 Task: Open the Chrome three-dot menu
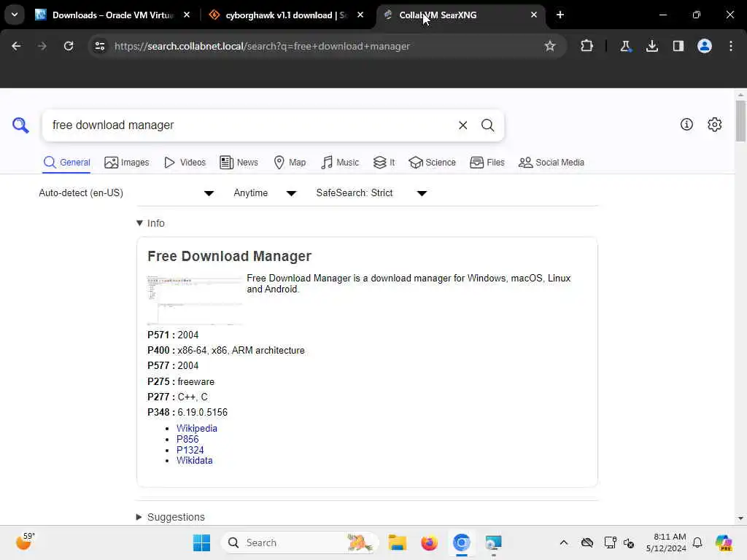[x=731, y=46]
